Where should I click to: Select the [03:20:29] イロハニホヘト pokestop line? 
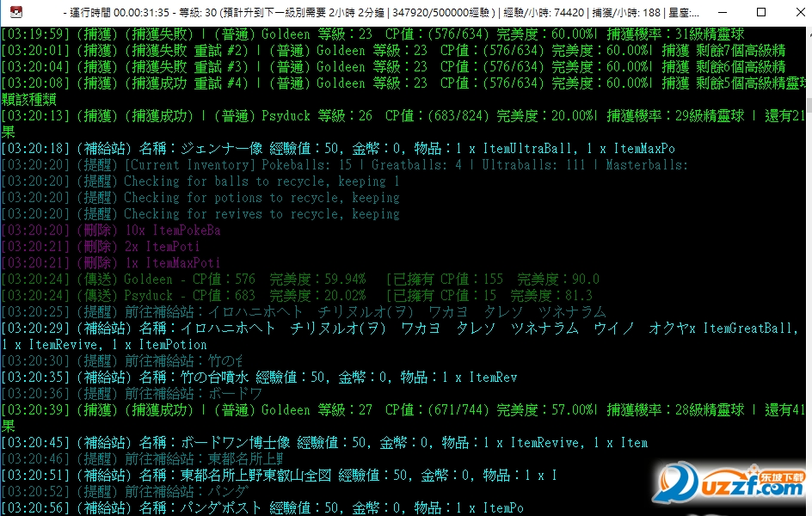click(x=400, y=329)
